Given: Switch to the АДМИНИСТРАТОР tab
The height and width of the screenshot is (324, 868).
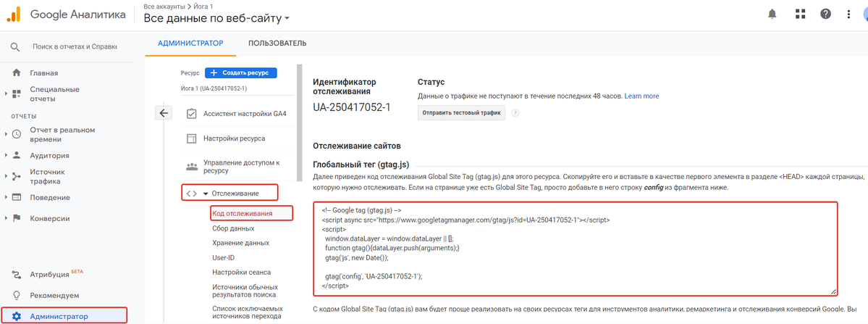Looking at the screenshot, I should tap(190, 43).
